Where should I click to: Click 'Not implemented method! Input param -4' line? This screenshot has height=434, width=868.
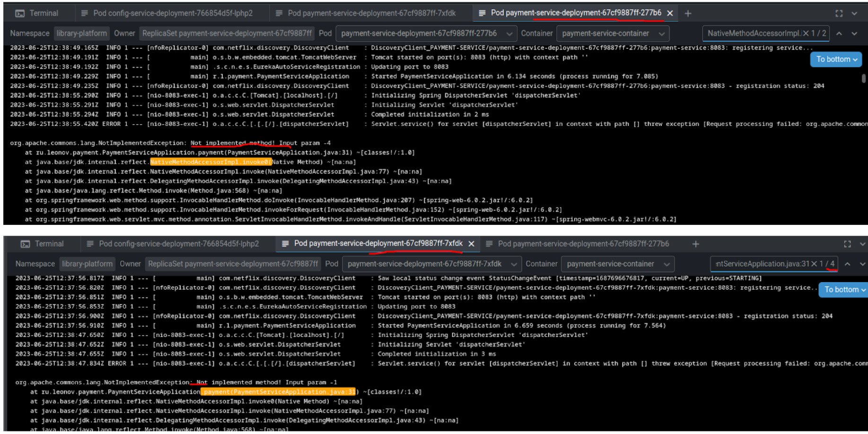(x=170, y=143)
